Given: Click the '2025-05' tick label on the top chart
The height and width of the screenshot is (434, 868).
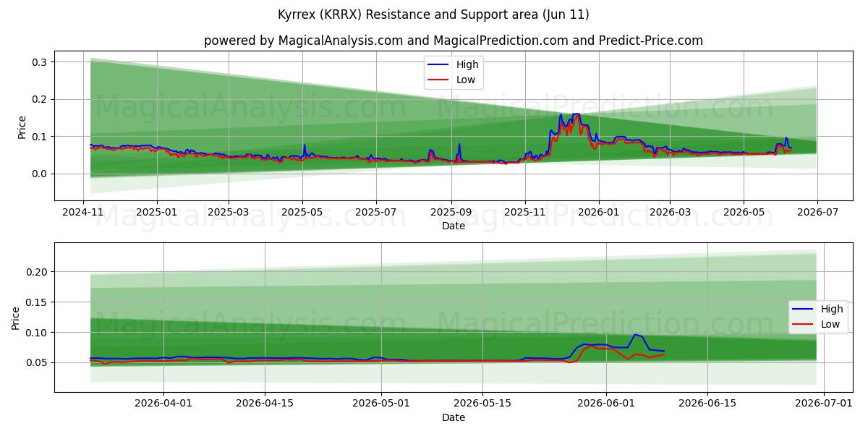Looking at the screenshot, I should click(x=302, y=212).
